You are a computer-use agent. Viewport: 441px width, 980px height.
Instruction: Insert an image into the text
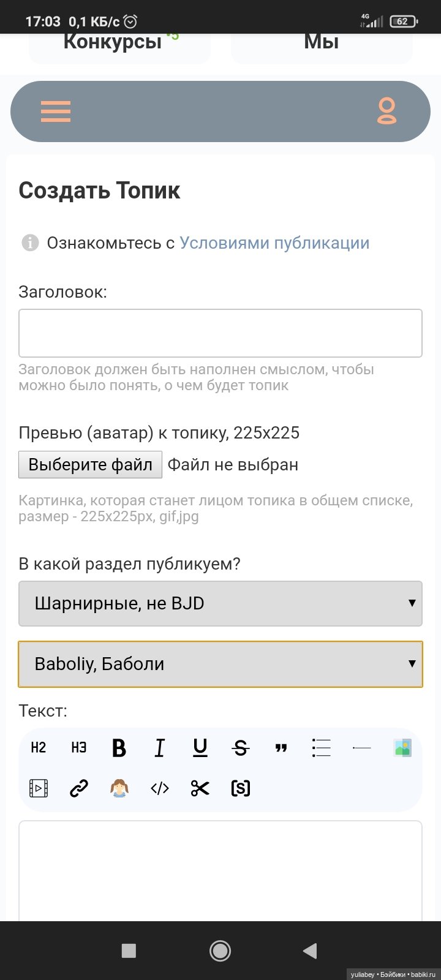(x=402, y=748)
